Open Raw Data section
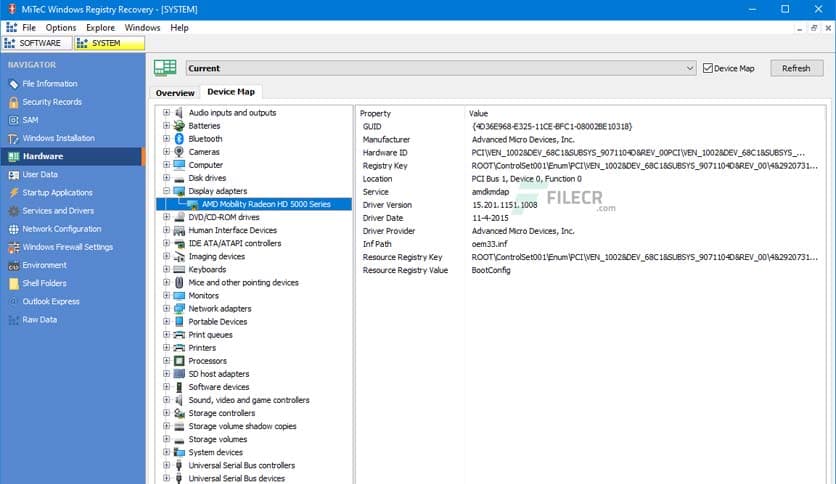Viewport: 836px width, 484px height. pos(39,319)
